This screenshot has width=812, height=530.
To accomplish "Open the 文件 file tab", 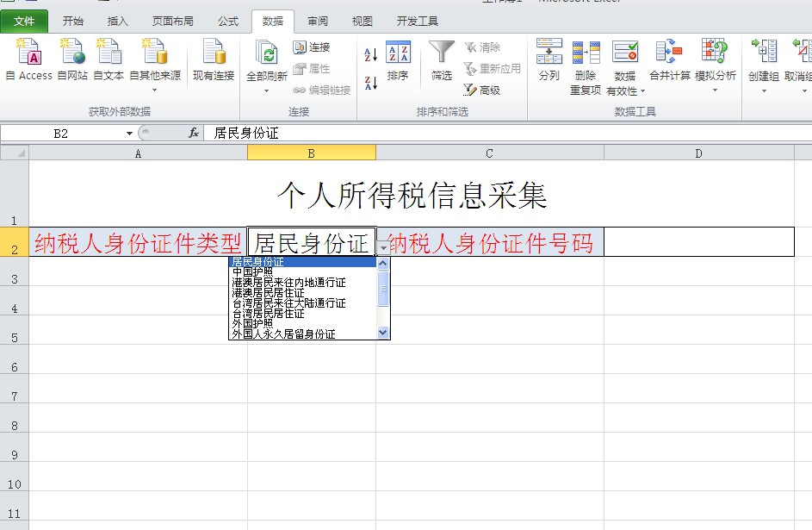I will point(24,22).
